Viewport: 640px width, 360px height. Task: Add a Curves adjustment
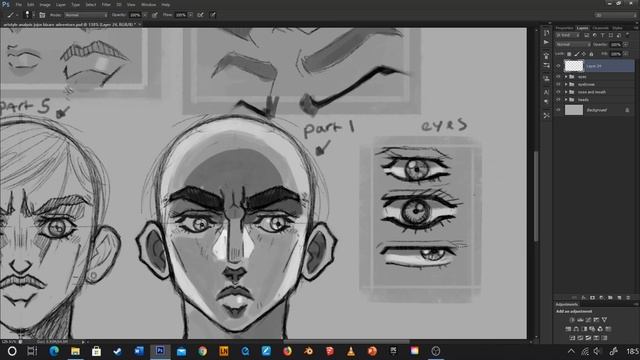pyautogui.click(x=588, y=320)
